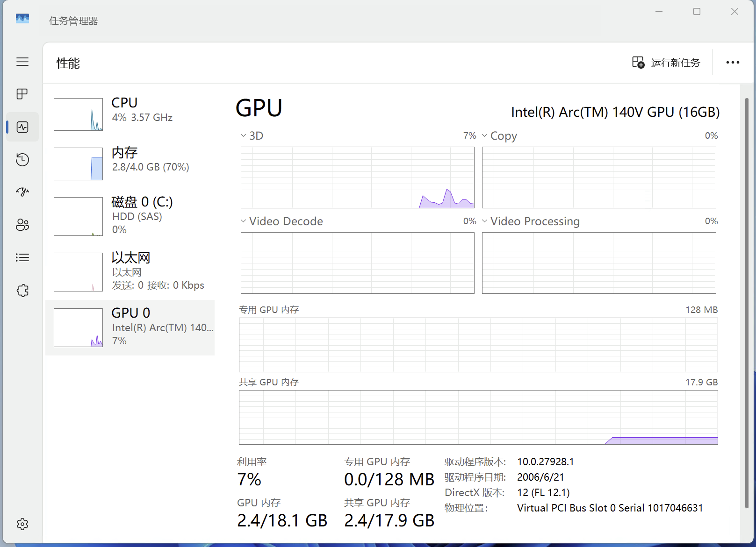Viewport: 756px width, 547px height.
Task: Open the hamburger navigation menu
Action: [22, 62]
